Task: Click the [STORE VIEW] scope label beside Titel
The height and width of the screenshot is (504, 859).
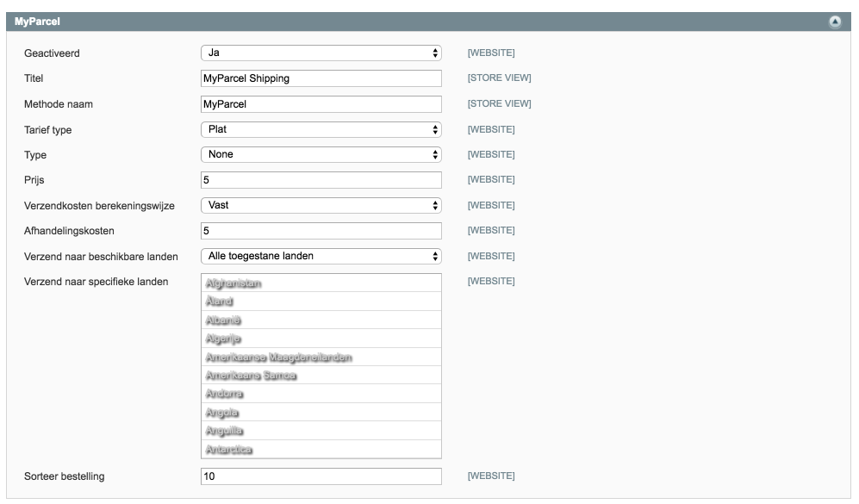Action: pyautogui.click(x=499, y=78)
